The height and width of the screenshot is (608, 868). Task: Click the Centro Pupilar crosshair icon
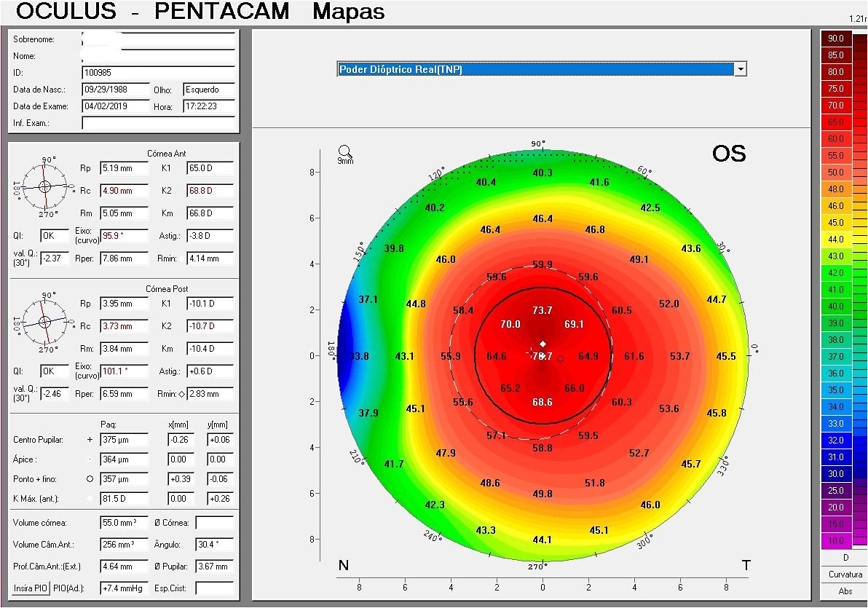click(90, 440)
